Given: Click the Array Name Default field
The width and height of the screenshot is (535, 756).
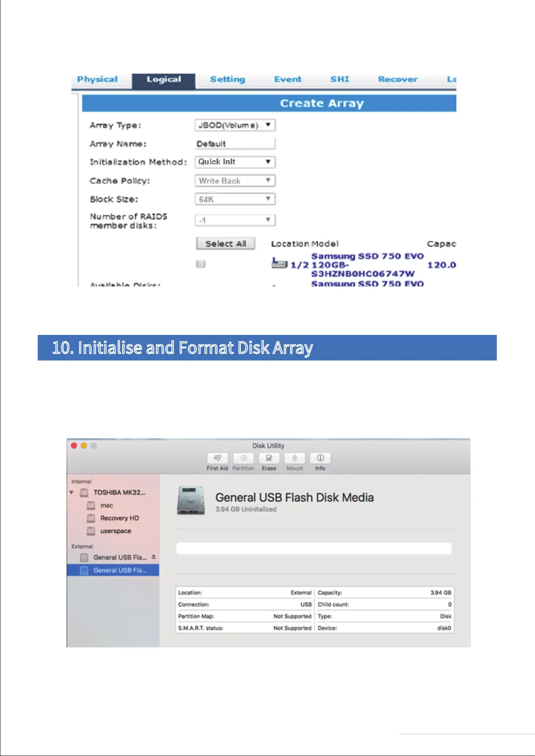Looking at the screenshot, I should [235, 144].
